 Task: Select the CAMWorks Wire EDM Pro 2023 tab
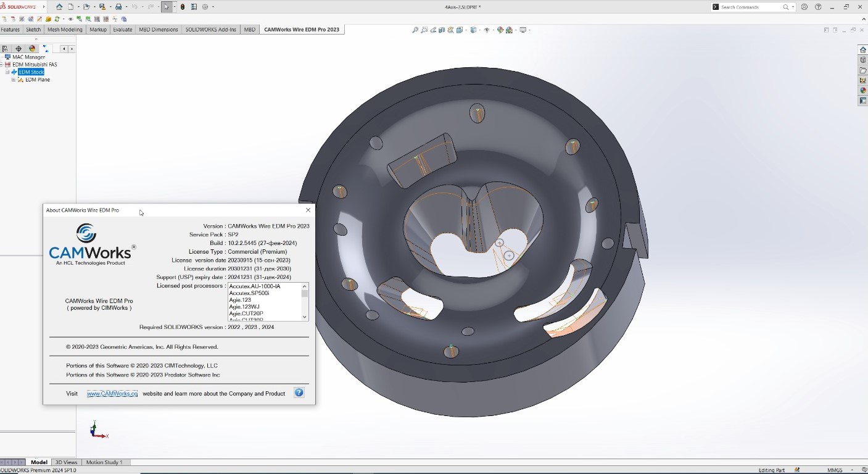pos(302,30)
